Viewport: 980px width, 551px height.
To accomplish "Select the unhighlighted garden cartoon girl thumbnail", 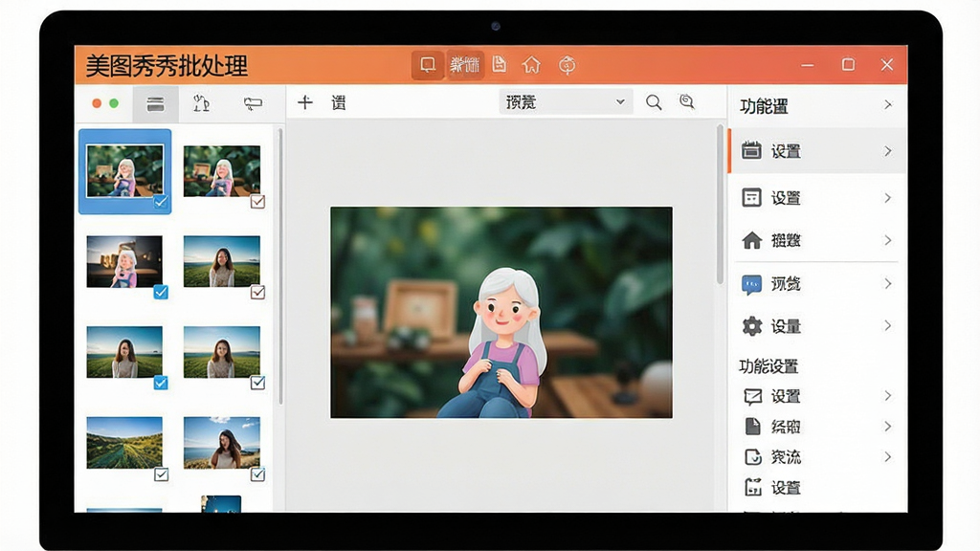I will point(222,170).
